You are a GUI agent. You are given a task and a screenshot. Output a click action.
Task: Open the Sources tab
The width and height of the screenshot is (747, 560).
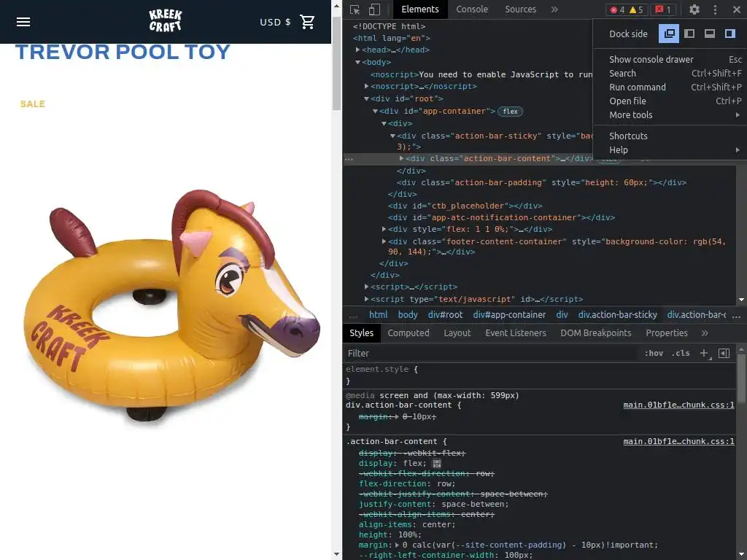click(x=520, y=9)
